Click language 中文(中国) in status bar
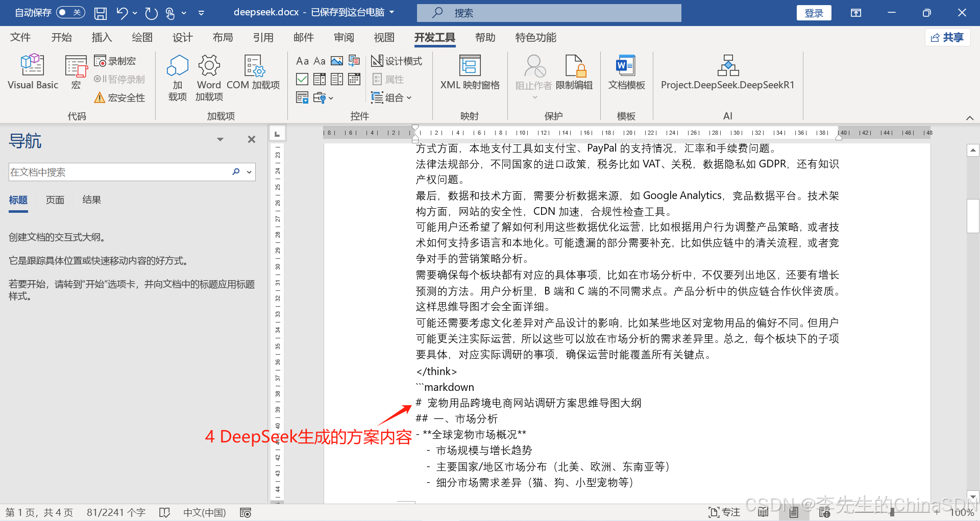Screen dimensions: 980x521 (x=204, y=512)
